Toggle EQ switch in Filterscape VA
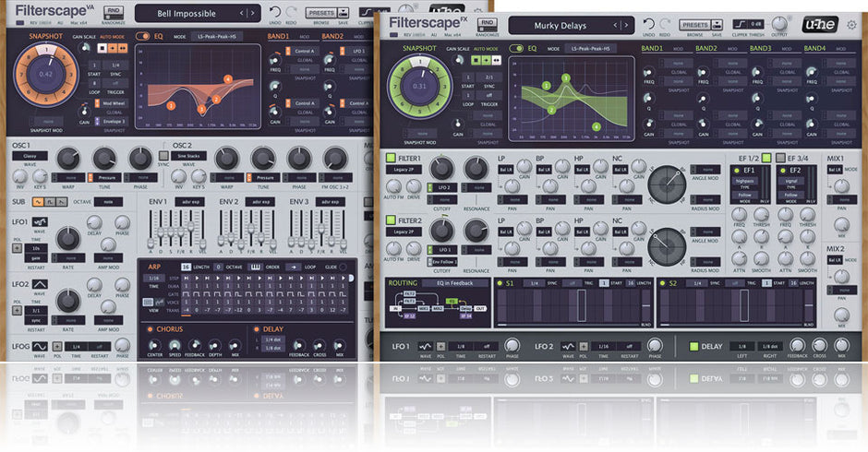Screen dimensions: 868x452 [142, 36]
